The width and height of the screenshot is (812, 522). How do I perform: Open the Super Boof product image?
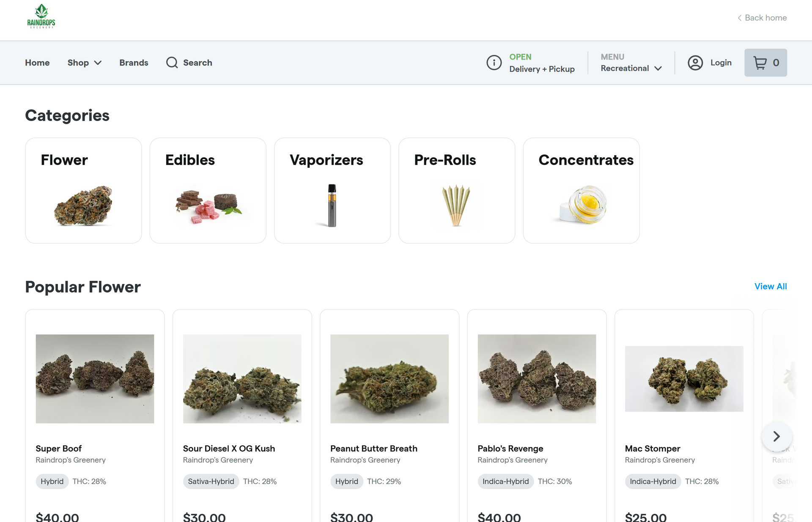pyautogui.click(x=95, y=379)
